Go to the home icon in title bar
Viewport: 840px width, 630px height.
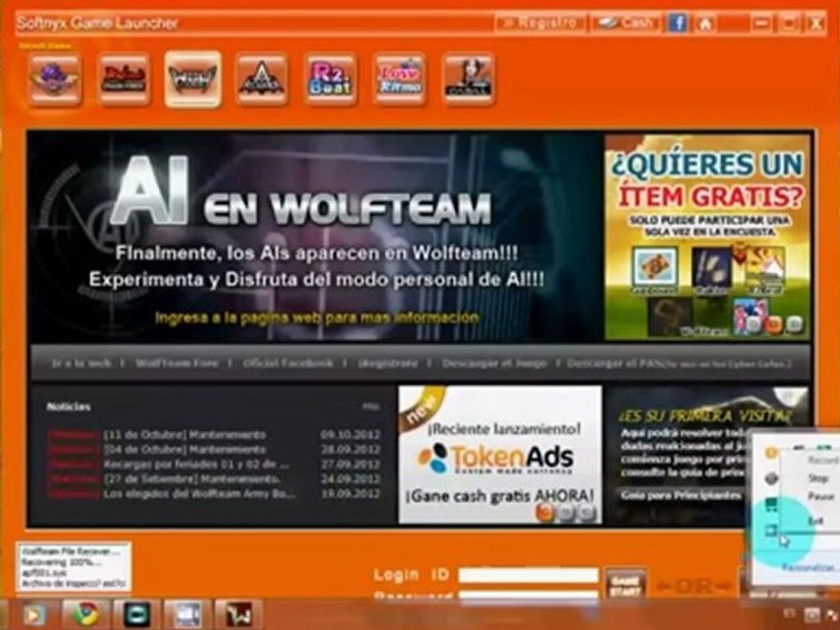[x=705, y=23]
